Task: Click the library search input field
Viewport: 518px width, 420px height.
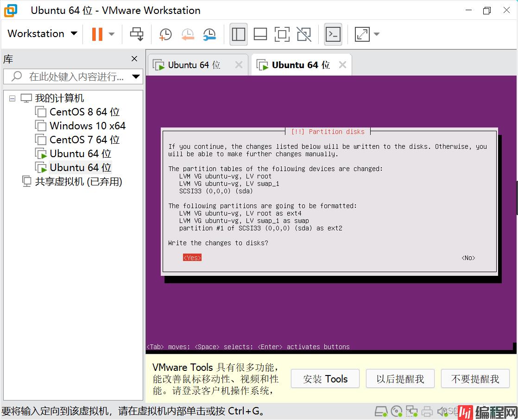Action: (x=74, y=76)
